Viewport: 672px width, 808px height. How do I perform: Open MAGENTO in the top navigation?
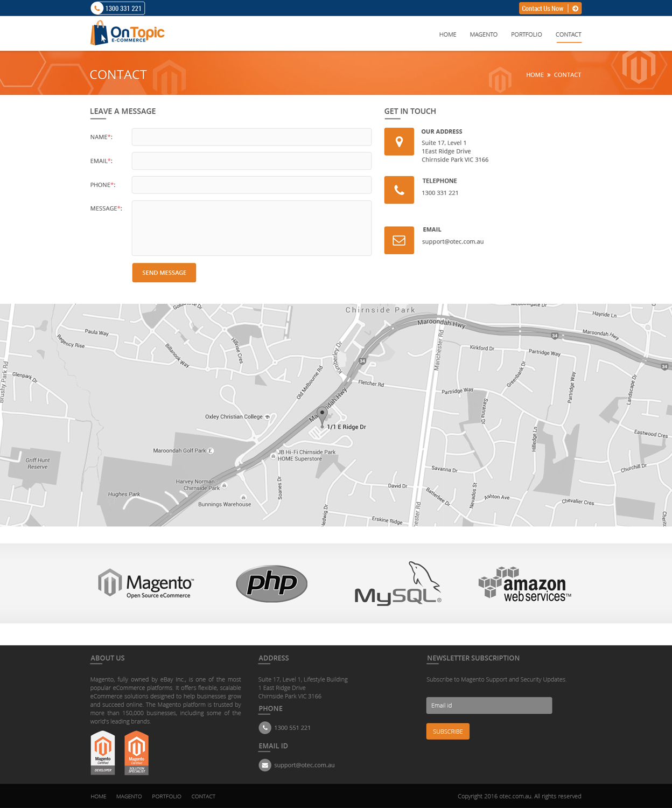pyautogui.click(x=484, y=34)
